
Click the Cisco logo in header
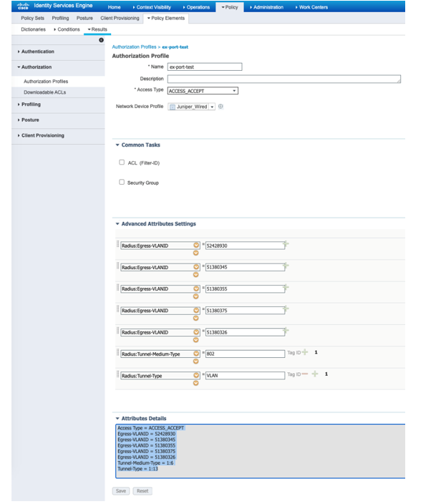(23, 6)
